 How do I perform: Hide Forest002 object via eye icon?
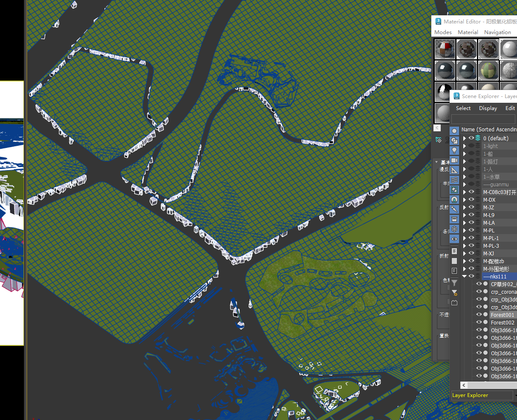(x=479, y=323)
